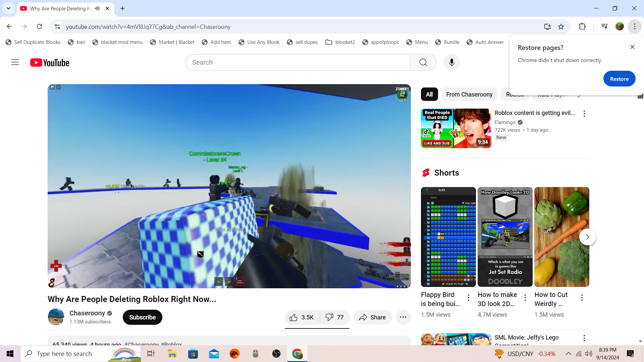
Task: Click the YouTube search input field
Action: click(x=298, y=62)
